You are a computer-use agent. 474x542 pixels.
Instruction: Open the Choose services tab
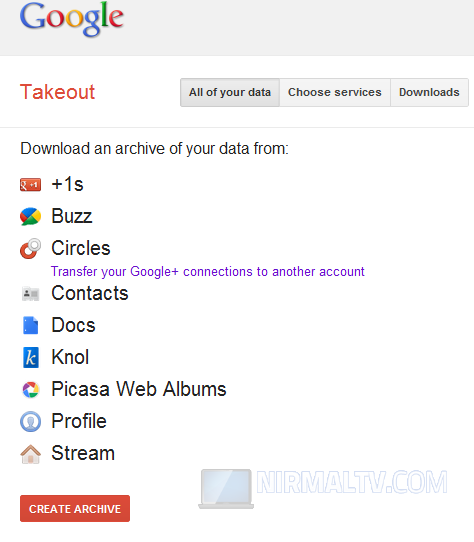[x=335, y=92]
